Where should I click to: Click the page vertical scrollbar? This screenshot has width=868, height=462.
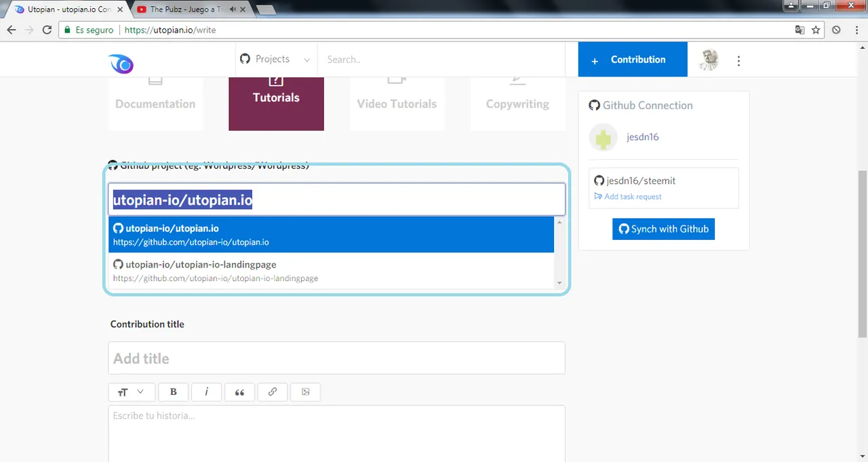(x=862, y=254)
